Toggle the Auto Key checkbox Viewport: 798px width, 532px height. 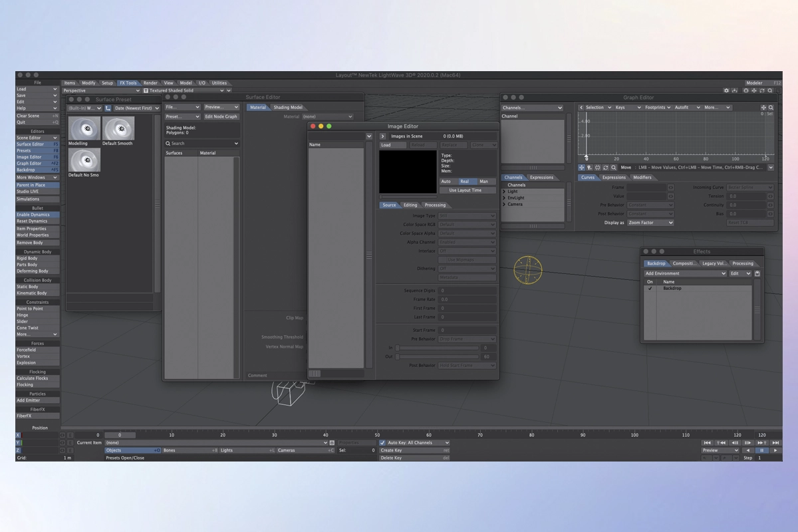(382, 442)
